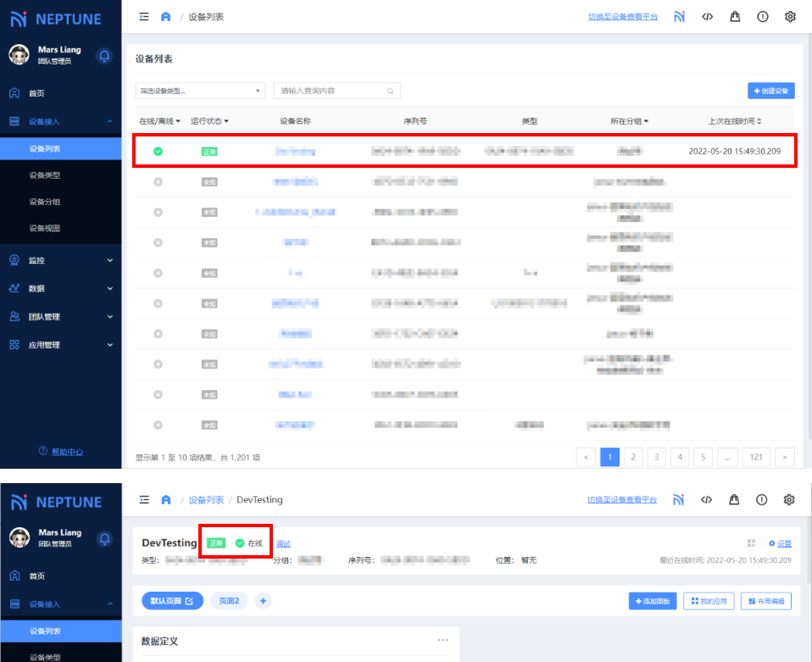Viewport: 812px width, 662px height.
Task: Open the 筛选设备类型 filter dropdown
Action: (x=200, y=91)
